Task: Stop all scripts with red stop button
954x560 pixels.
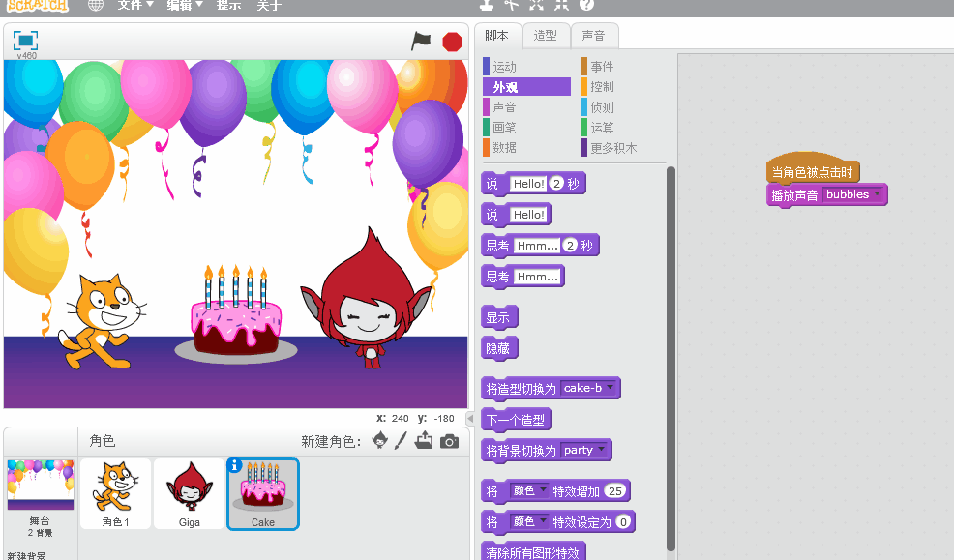Action: click(452, 42)
